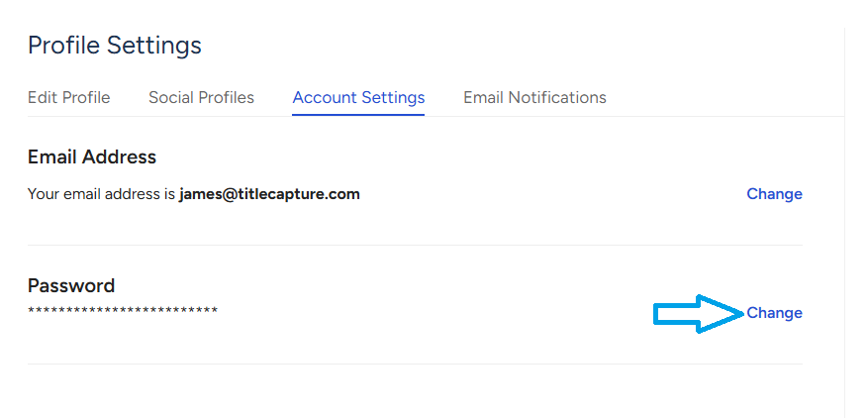Select the james@titlecapture.com email text

pos(269,194)
